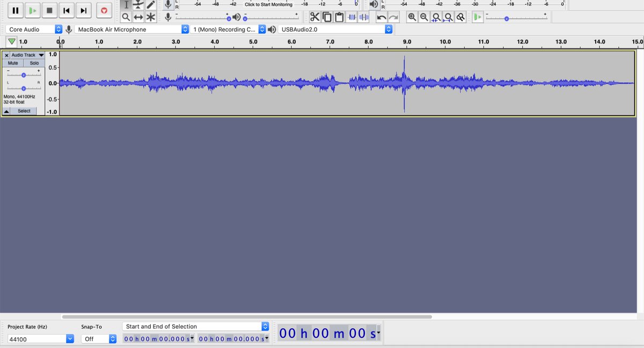Open the selection start time format arrow

pos(192,339)
